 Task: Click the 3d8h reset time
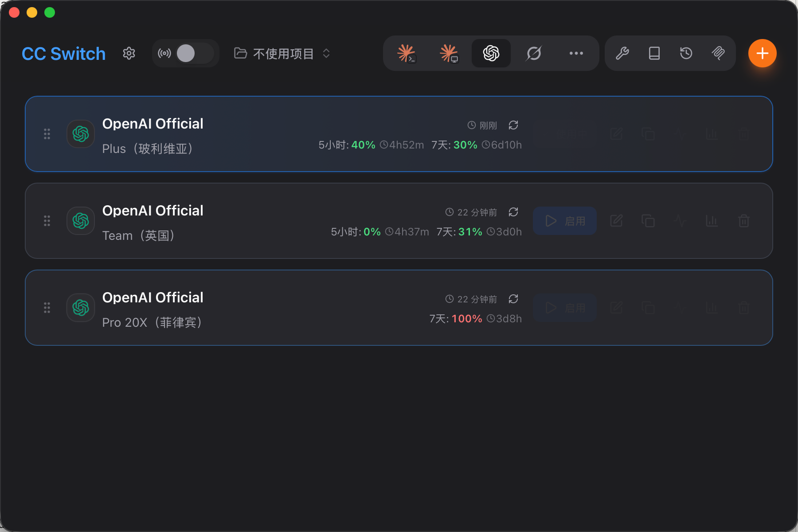tap(505, 319)
